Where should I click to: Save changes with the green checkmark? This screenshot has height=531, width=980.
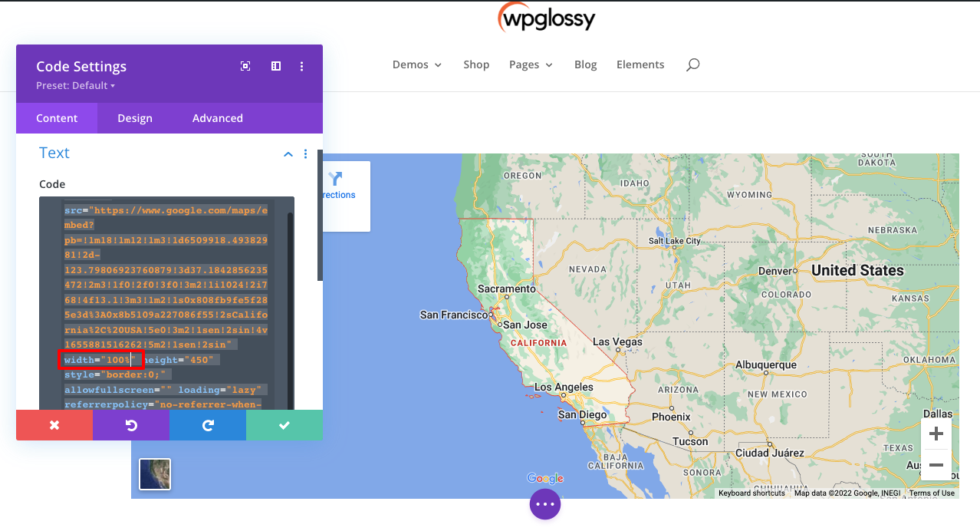pos(284,425)
